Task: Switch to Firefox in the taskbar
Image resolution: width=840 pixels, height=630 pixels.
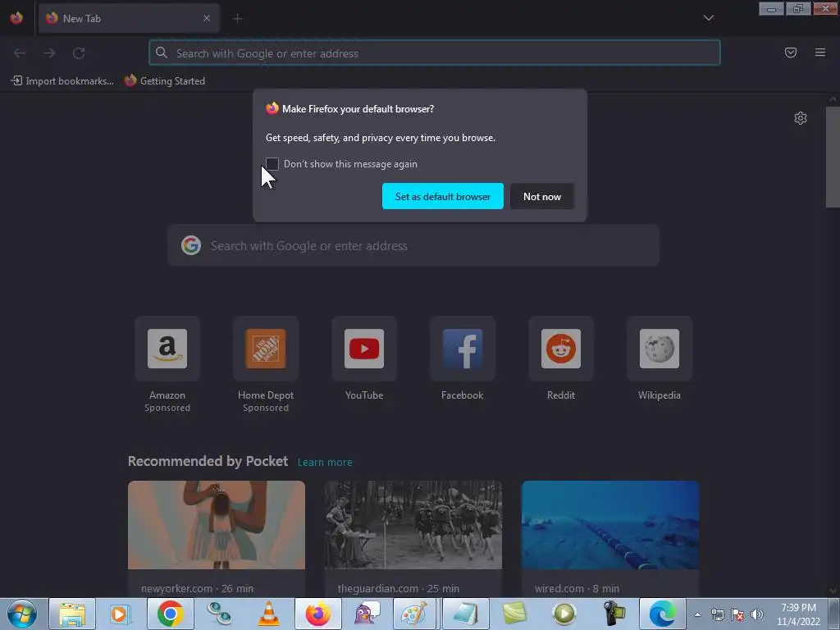Action: click(x=318, y=614)
